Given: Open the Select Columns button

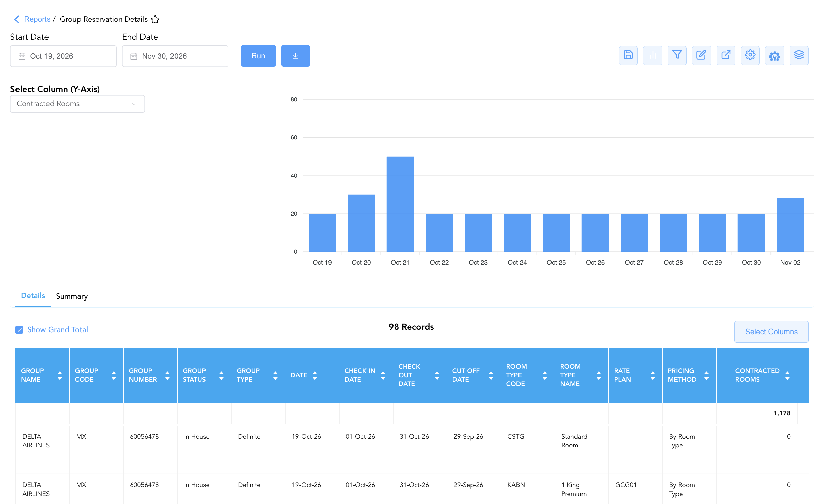Looking at the screenshot, I should tap(771, 332).
